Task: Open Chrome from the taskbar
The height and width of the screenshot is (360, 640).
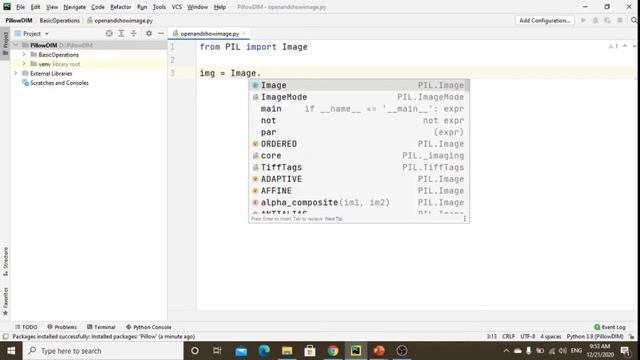Action: click(333, 351)
